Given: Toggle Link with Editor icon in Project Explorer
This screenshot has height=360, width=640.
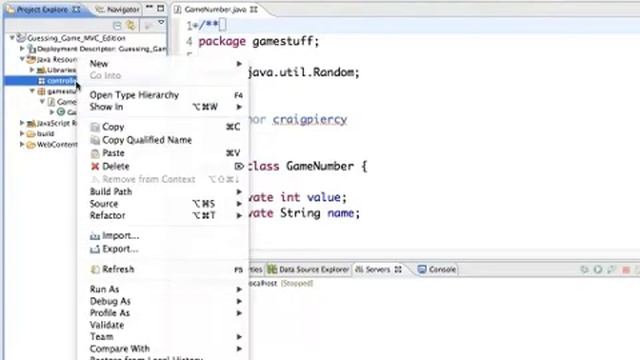Looking at the screenshot, I should tap(131, 25).
